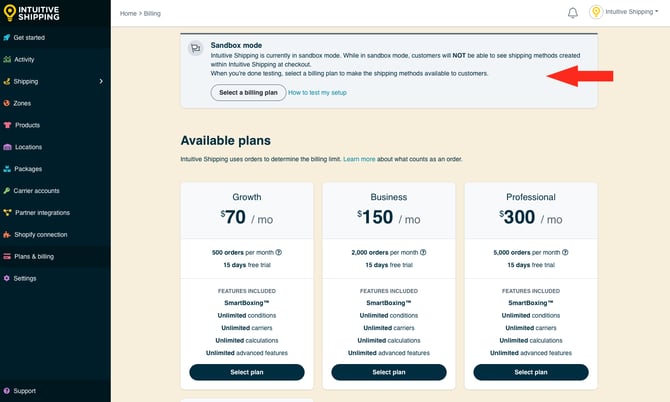The width and height of the screenshot is (670, 402).
Task: Click the Zones globe icon
Action: (x=7, y=103)
